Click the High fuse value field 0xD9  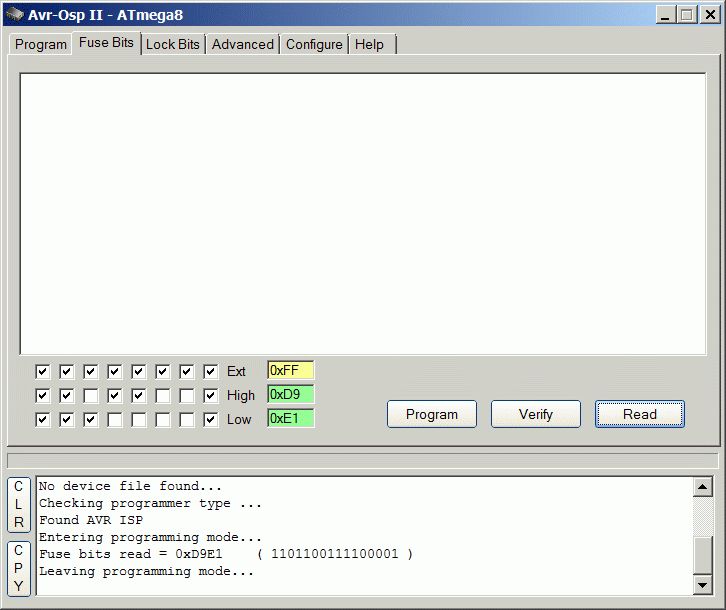[x=290, y=395]
